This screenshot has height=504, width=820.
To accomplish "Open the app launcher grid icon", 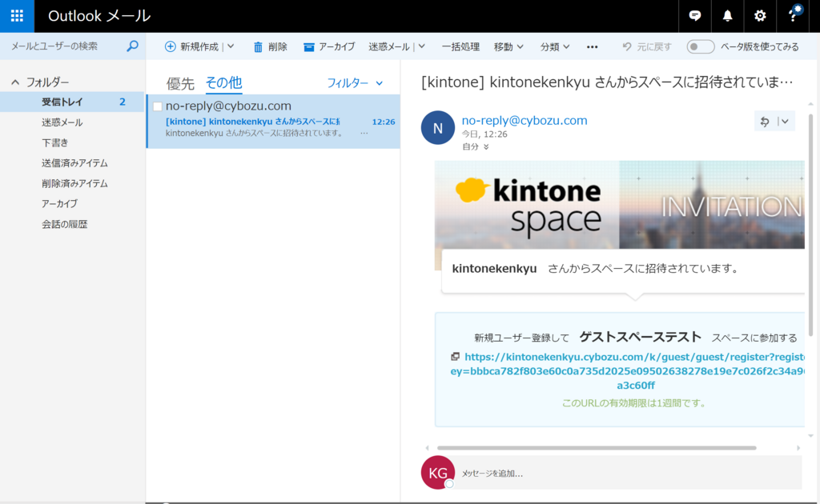I will click(17, 16).
